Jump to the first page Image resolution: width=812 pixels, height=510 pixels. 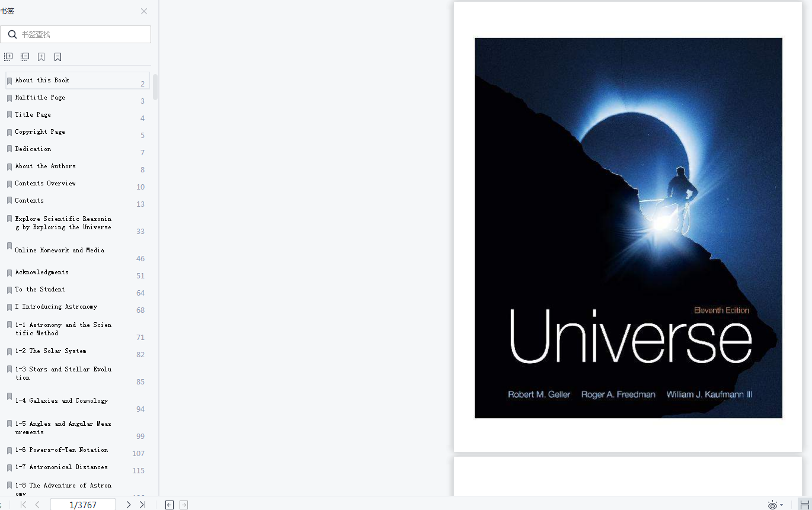23,505
